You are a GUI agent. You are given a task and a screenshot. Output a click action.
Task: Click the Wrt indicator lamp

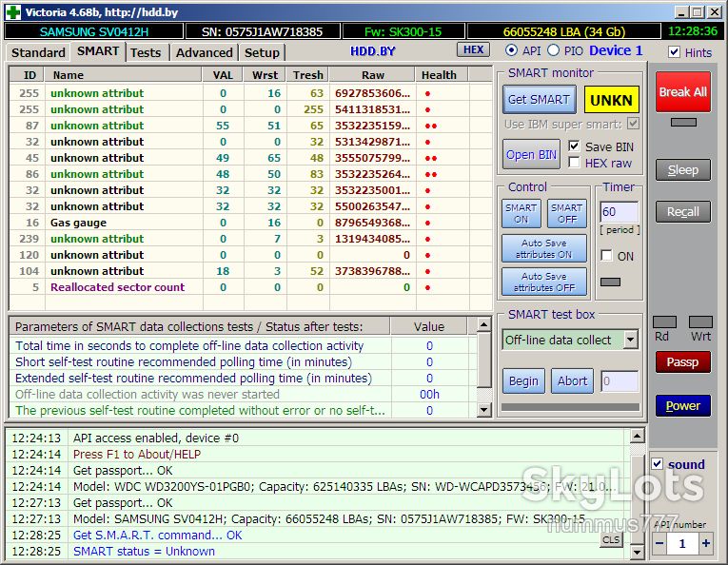click(x=700, y=321)
